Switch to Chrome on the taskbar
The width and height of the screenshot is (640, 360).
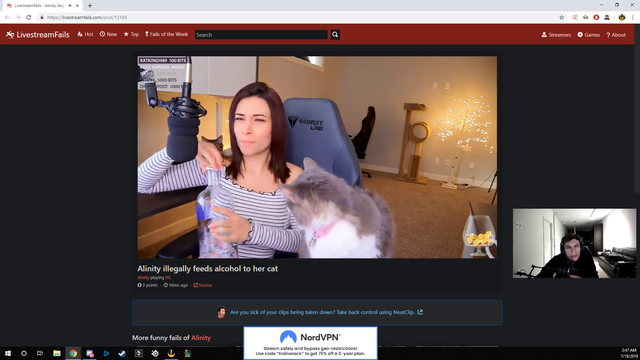click(x=73, y=353)
